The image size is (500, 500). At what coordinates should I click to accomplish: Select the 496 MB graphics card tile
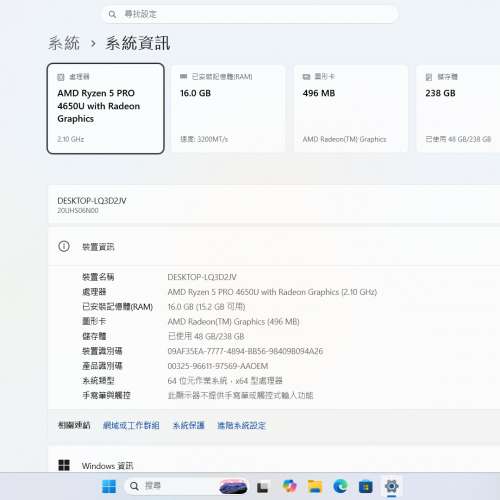tap(351, 109)
